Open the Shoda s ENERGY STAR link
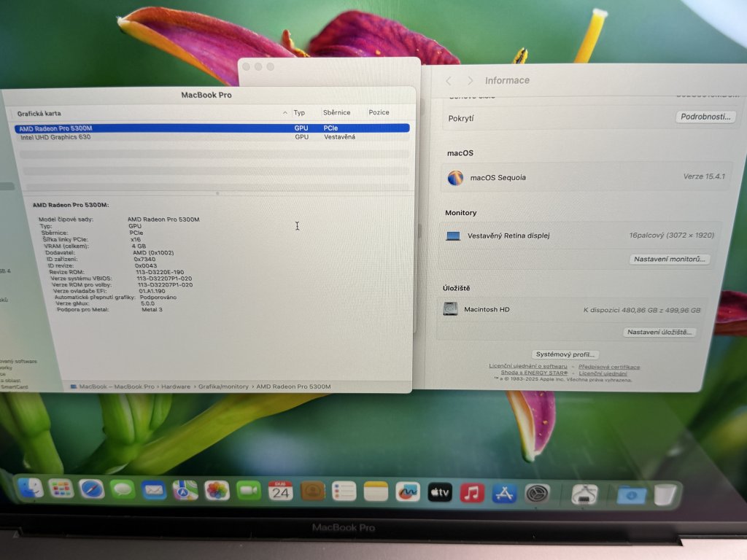This screenshot has height=560, width=747. (534, 373)
